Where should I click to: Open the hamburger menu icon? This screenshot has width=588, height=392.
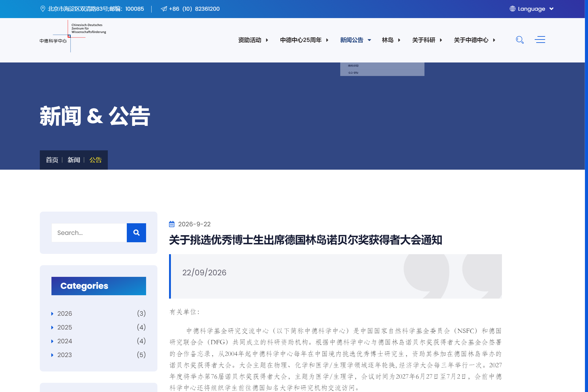pyautogui.click(x=540, y=40)
